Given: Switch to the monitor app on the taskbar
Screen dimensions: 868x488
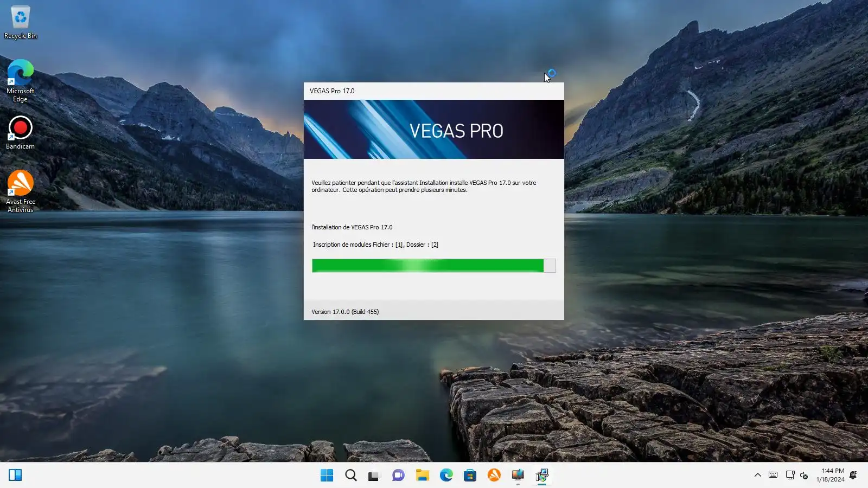Looking at the screenshot, I should coord(518,475).
